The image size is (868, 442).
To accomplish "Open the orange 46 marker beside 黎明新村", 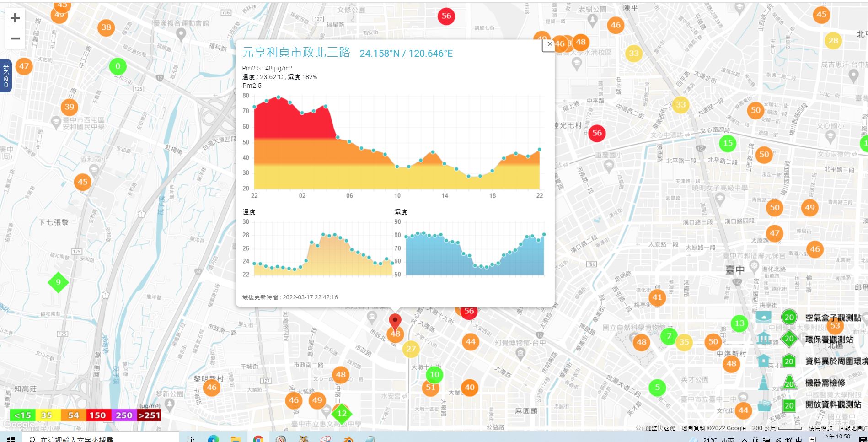I will coord(211,388).
